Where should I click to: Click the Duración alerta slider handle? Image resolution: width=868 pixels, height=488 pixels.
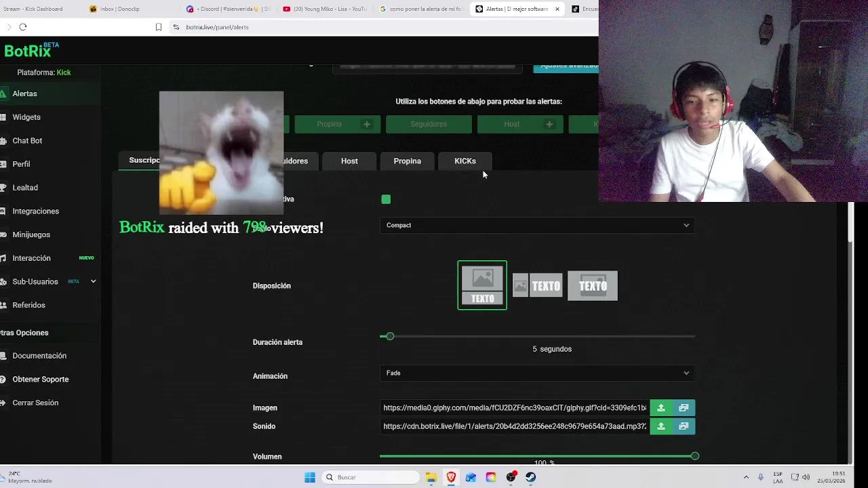(390, 336)
